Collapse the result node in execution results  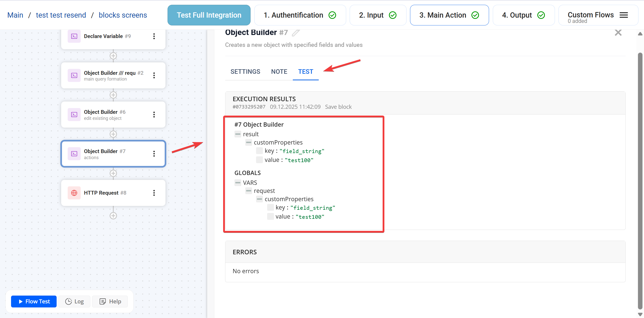(x=238, y=134)
